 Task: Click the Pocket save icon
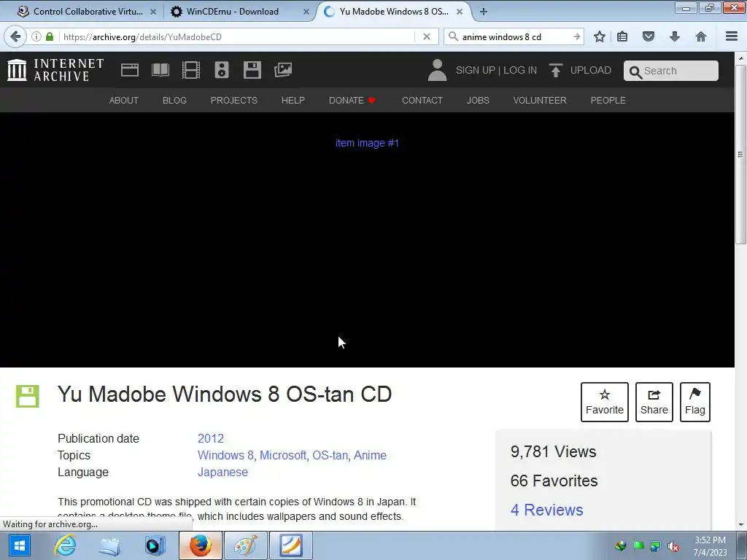649,36
